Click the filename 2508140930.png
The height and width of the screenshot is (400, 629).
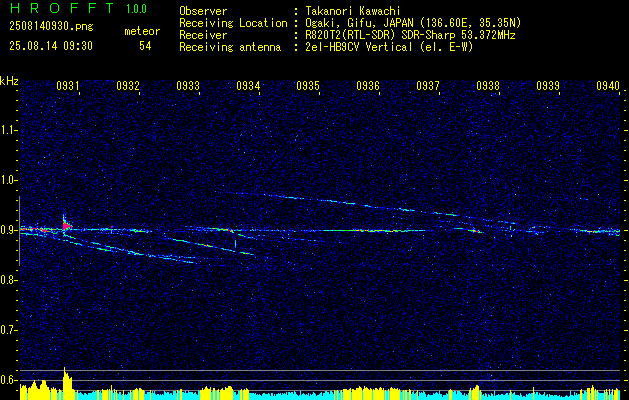51,27
